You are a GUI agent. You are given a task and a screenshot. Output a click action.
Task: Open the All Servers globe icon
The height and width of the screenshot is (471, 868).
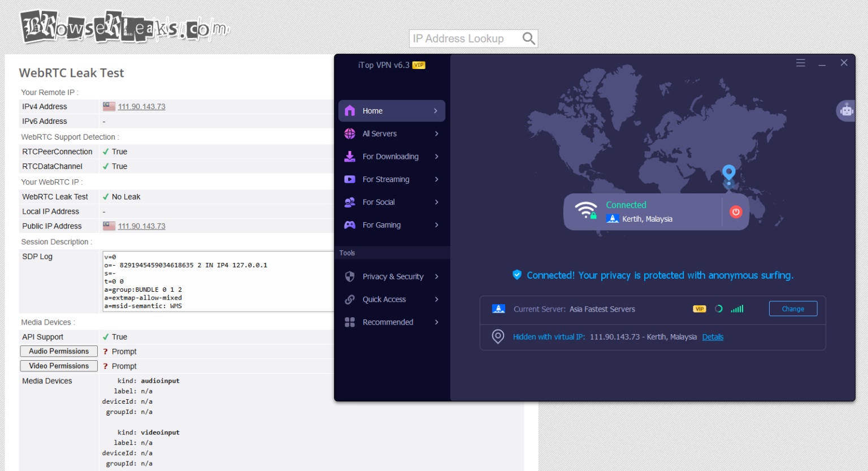350,133
